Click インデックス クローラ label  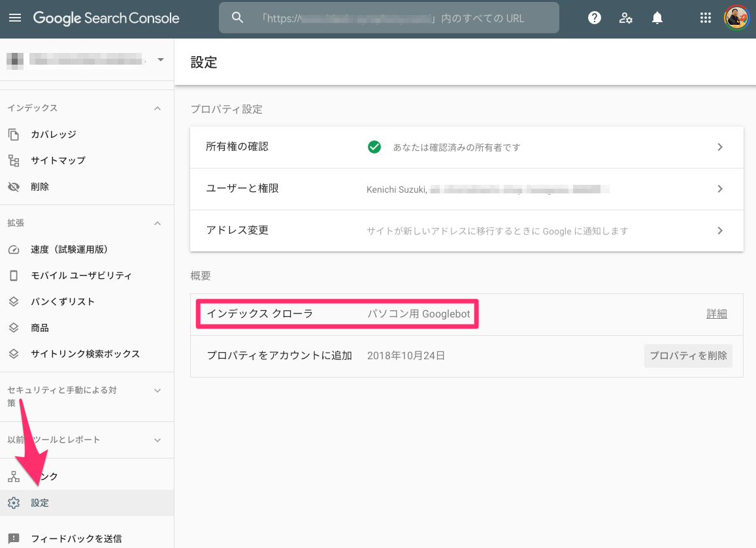click(x=260, y=314)
